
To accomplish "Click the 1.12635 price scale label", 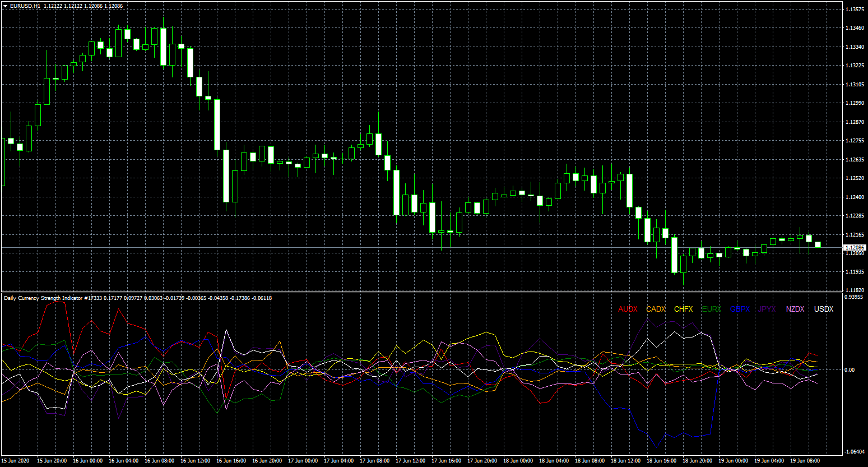I will click(x=855, y=160).
